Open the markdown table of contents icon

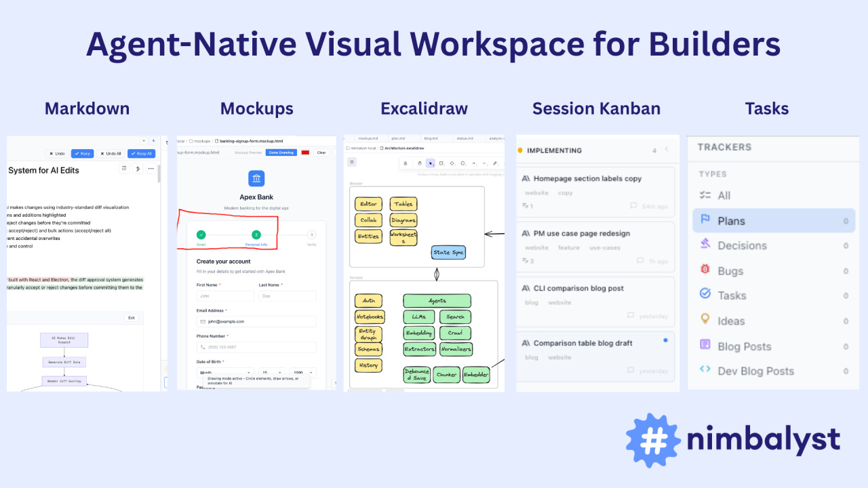point(124,169)
